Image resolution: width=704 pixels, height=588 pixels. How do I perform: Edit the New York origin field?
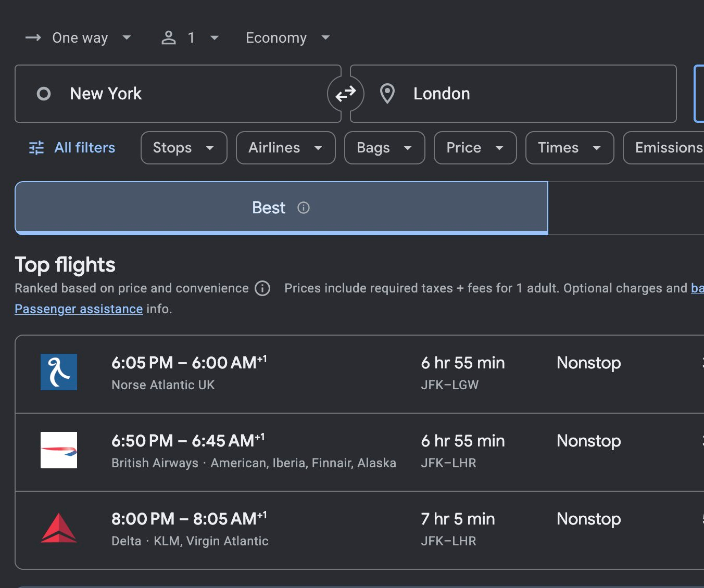coord(177,94)
